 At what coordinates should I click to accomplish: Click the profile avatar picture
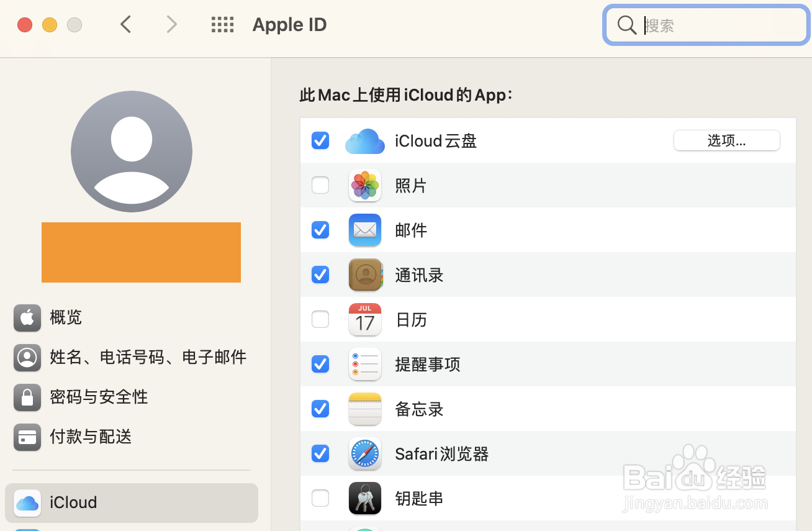pyautogui.click(x=132, y=152)
